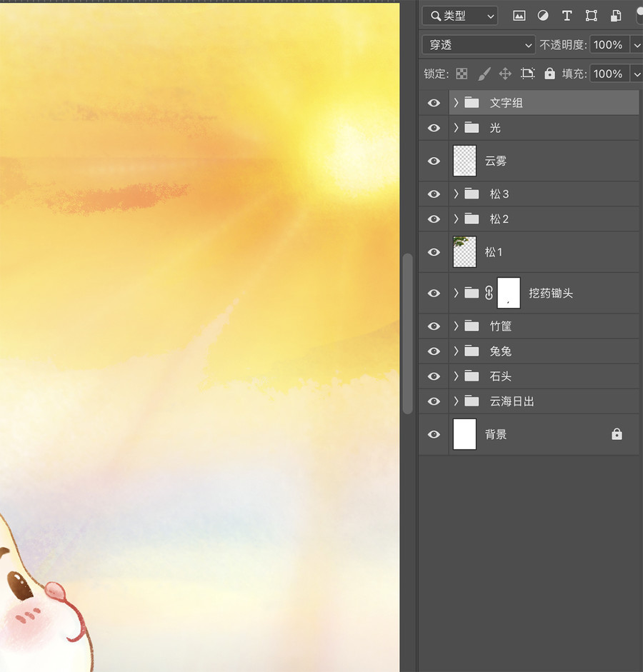Click the 填充 value field

(609, 74)
